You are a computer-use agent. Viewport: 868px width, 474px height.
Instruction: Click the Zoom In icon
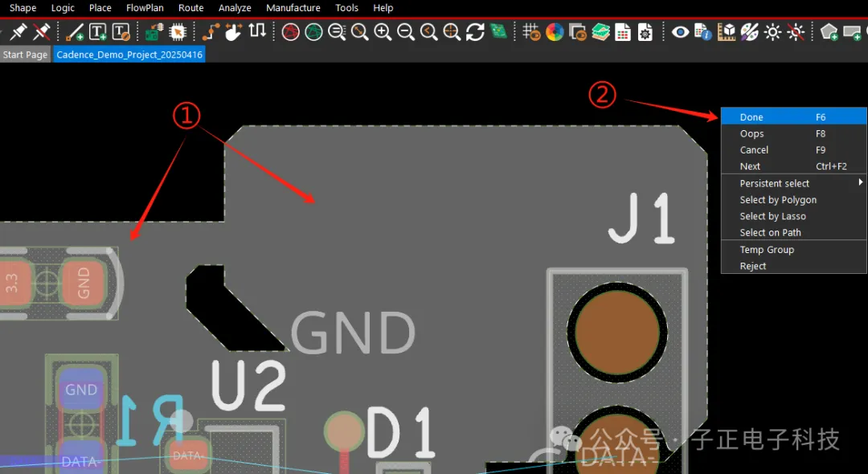click(x=383, y=32)
